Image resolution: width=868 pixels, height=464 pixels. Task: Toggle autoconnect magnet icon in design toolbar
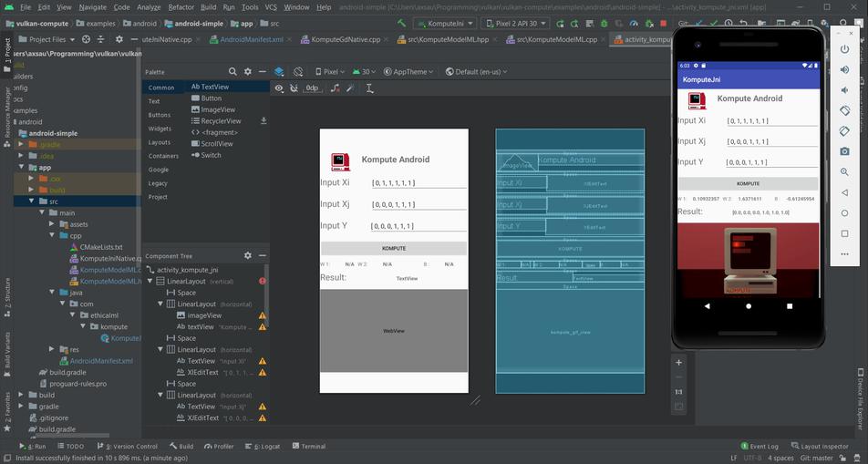[294, 88]
